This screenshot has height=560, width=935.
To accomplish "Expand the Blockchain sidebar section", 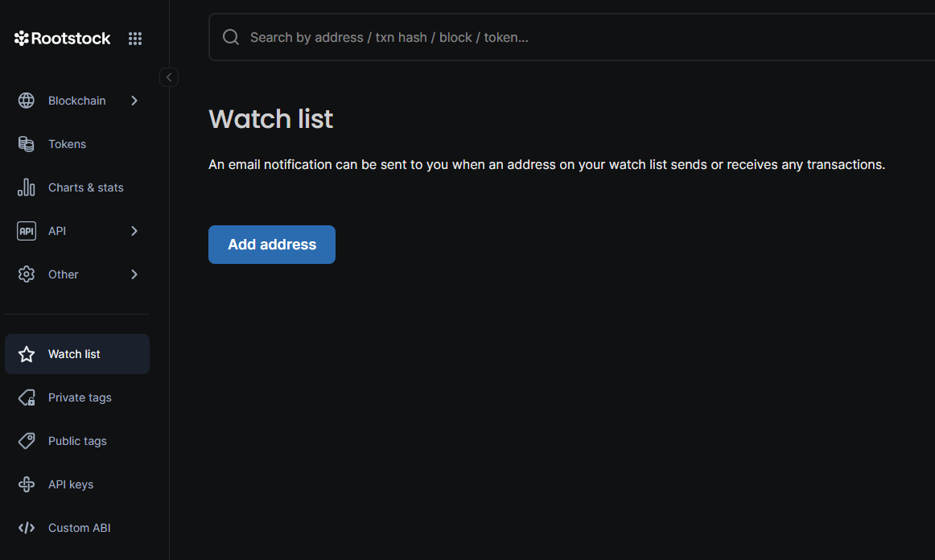I will 134,100.
